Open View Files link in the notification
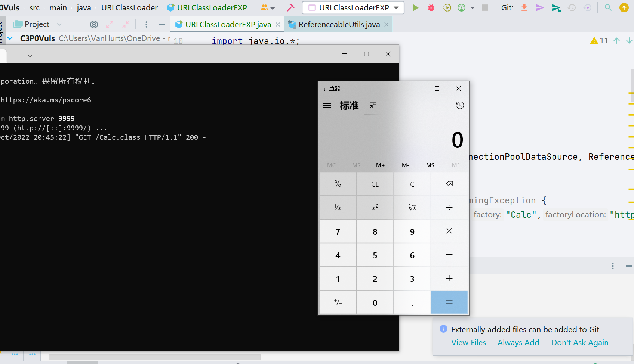This screenshot has width=634, height=364. pyautogui.click(x=468, y=342)
